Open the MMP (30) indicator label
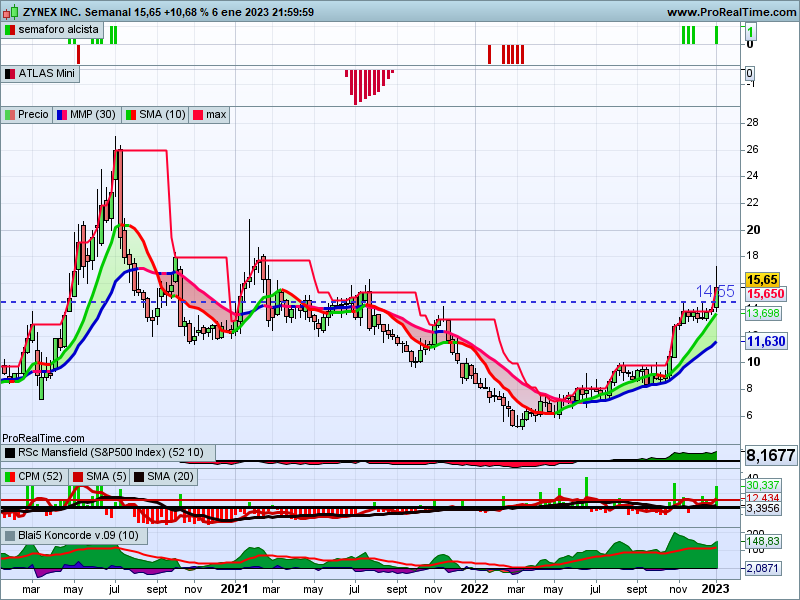This screenshot has width=800, height=600. 87,115
